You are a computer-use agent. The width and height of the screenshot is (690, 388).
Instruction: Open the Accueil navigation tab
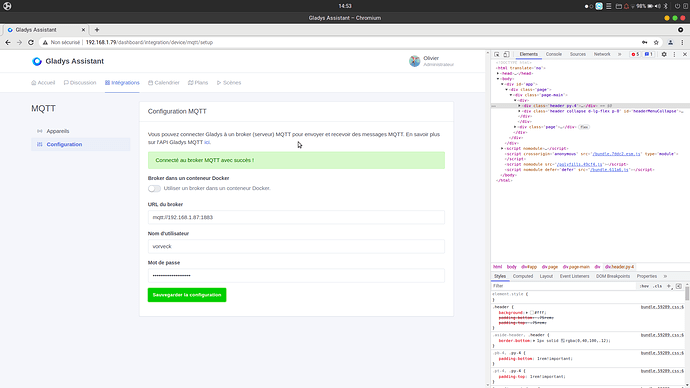click(43, 83)
